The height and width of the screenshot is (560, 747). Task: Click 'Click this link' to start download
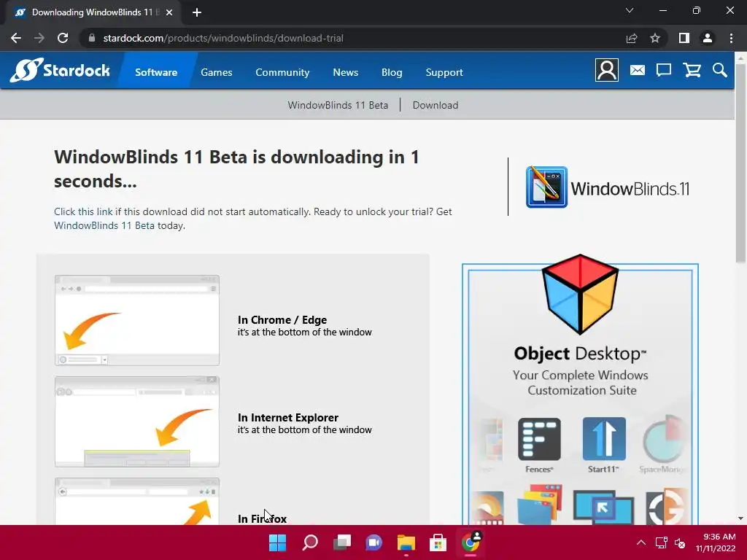coord(83,211)
